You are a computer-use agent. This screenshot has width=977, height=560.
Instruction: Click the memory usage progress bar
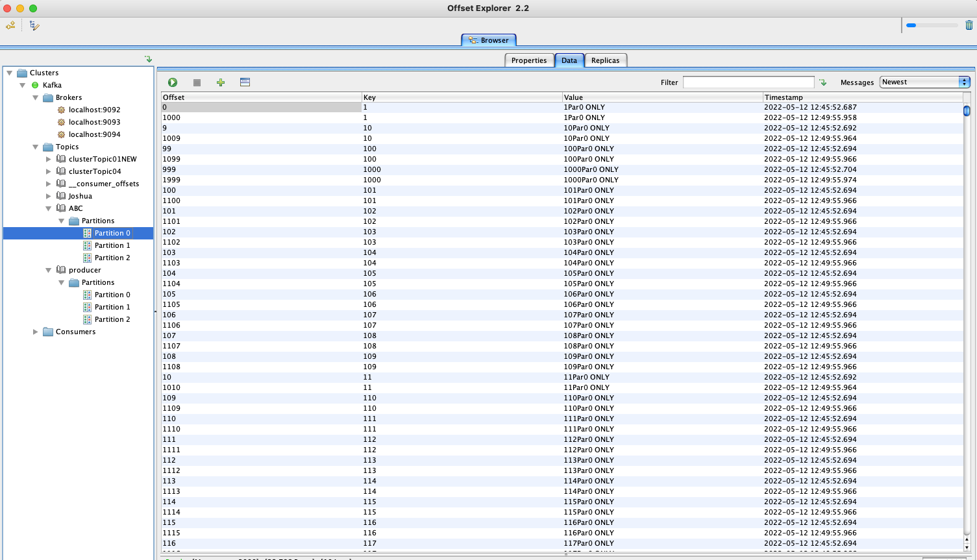coord(932,25)
